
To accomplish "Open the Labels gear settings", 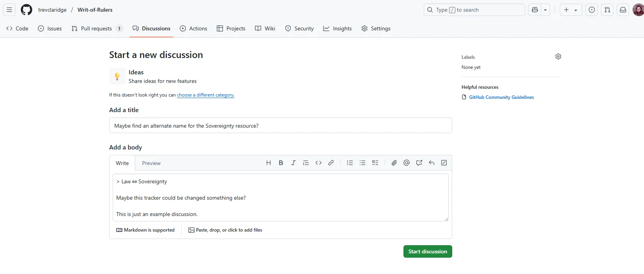I will [x=558, y=57].
